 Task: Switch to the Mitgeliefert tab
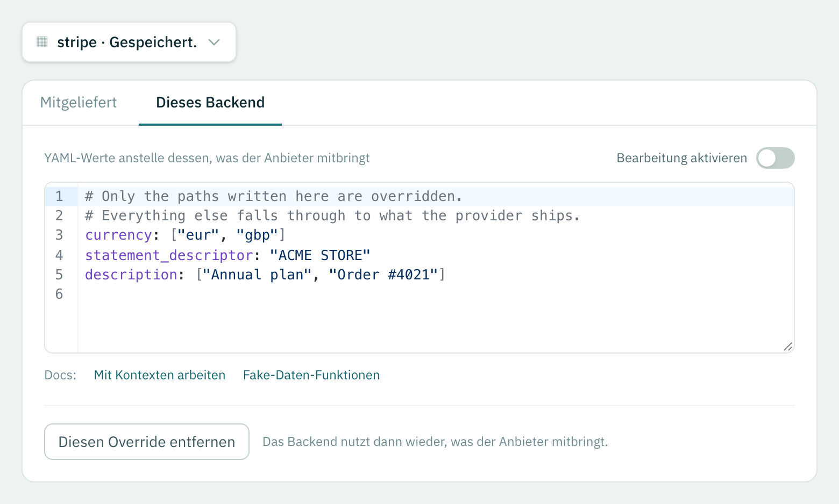[79, 103]
